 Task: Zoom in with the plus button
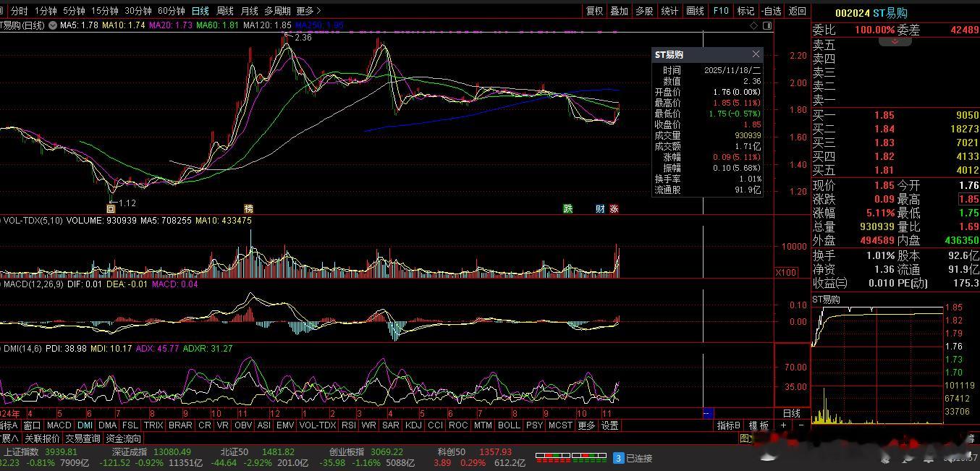[783, 425]
